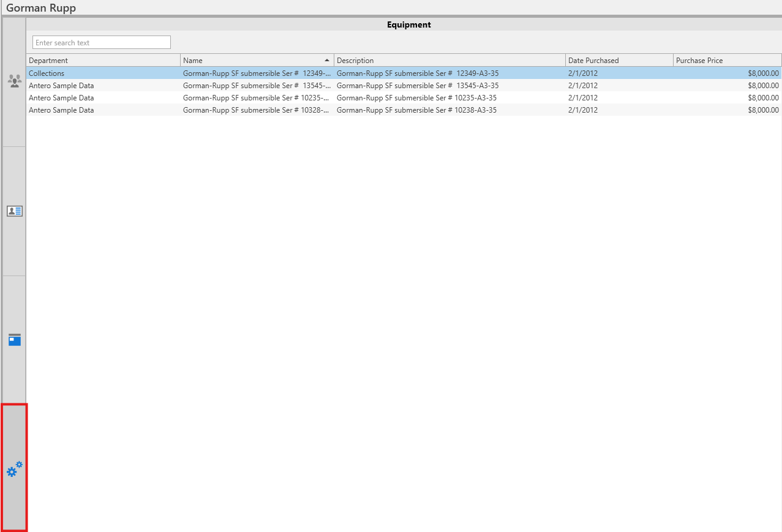The height and width of the screenshot is (532, 782).
Task: Click the blue gears equipment icon
Action: (14, 470)
